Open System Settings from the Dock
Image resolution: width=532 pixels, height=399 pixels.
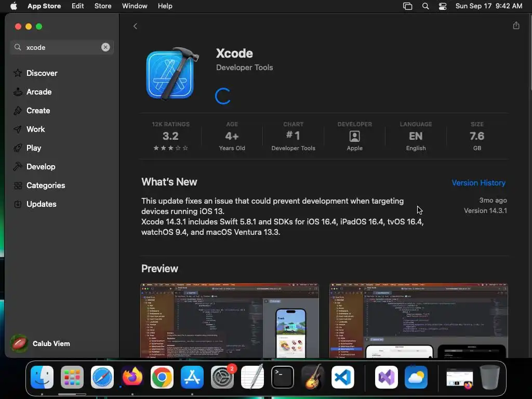pyautogui.click(x=222, y=377)
